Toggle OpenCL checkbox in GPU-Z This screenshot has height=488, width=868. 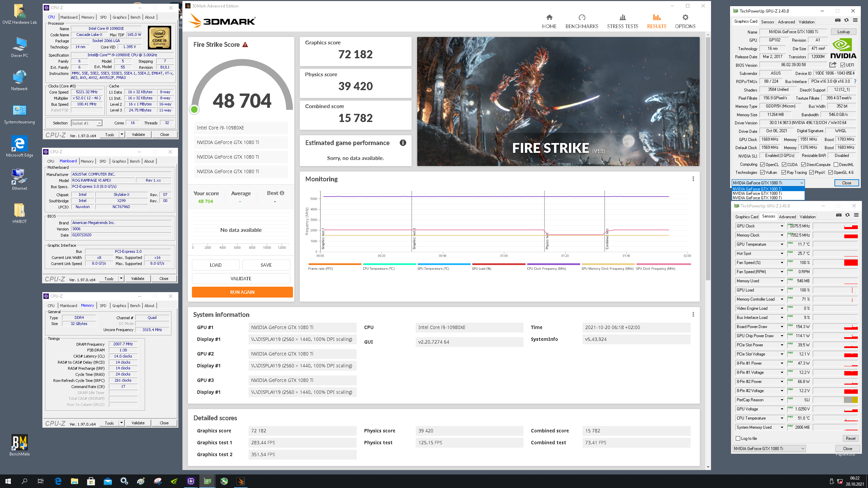point(762,165)
